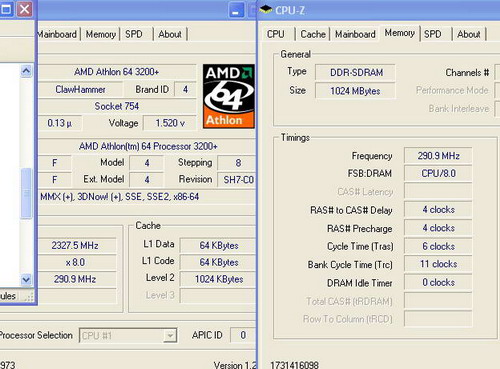Screen dimensions: 500x369
Task: Click the scroll up arrow in the left panel
Action: coord(26,71)
